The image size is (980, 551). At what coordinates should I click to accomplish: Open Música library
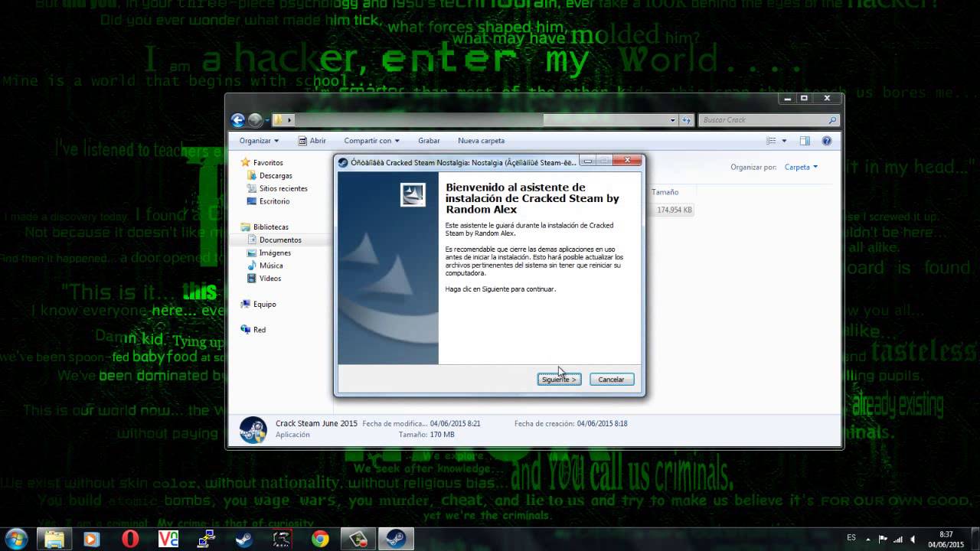click(x=271, y=266)
